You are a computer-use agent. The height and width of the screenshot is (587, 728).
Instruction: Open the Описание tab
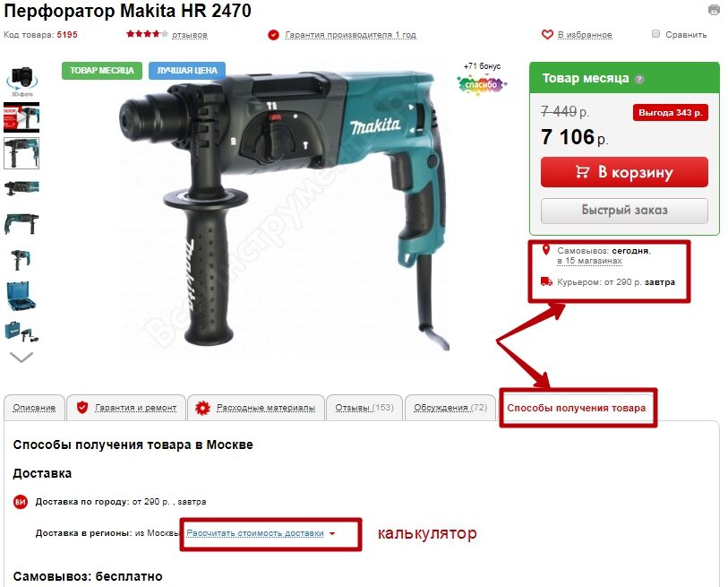point(34,408)
